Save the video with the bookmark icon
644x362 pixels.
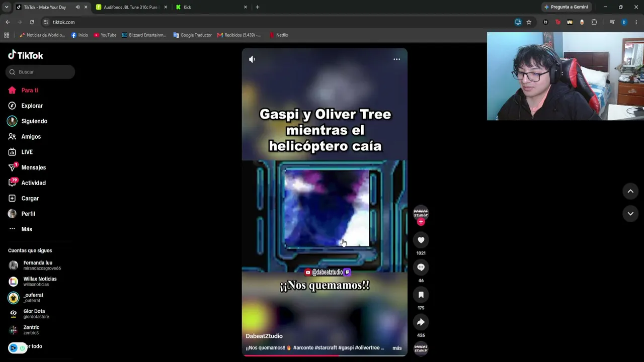(x=421, y=295)
